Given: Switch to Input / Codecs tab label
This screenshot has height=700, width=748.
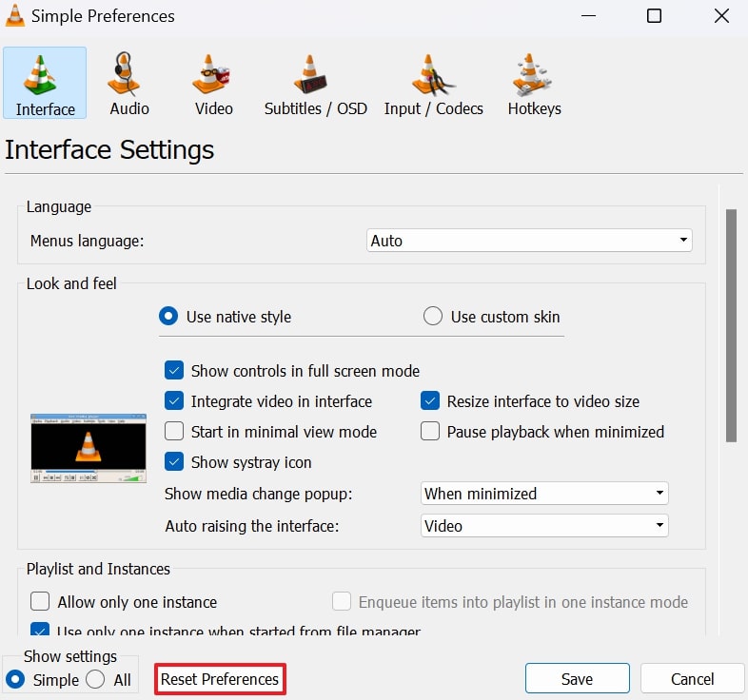Looking at the screenshot, I should pyautogui.click(x=434, y=108).
